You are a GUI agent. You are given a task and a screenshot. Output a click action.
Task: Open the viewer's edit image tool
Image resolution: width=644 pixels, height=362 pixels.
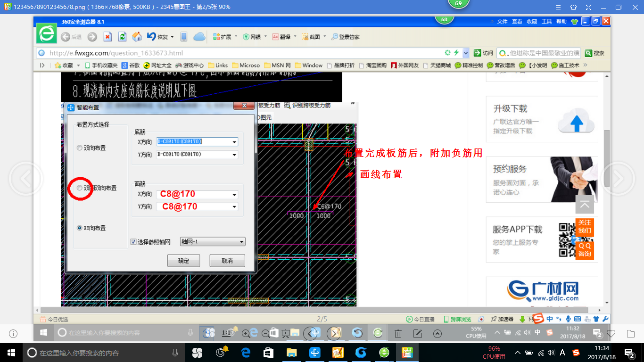point(417,333)
